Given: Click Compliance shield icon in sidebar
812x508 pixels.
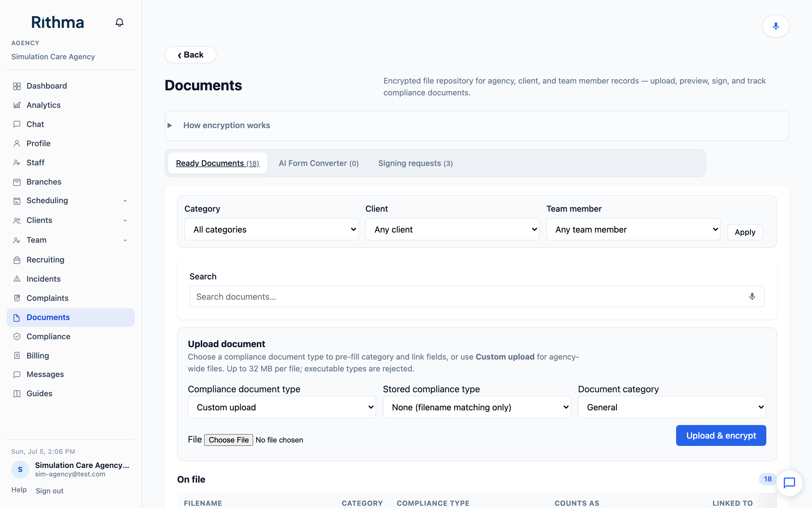Looking at the screenshot, I should click(17, 337).
